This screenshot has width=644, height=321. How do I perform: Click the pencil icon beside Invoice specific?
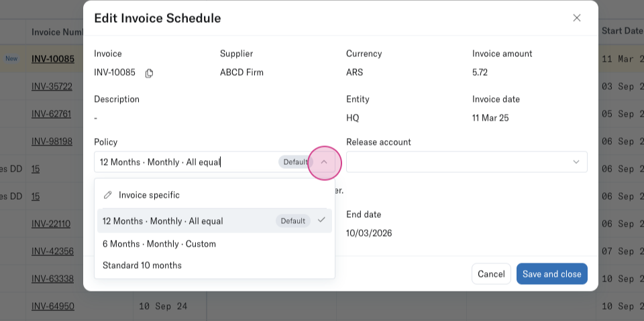(x=108, y=195)
